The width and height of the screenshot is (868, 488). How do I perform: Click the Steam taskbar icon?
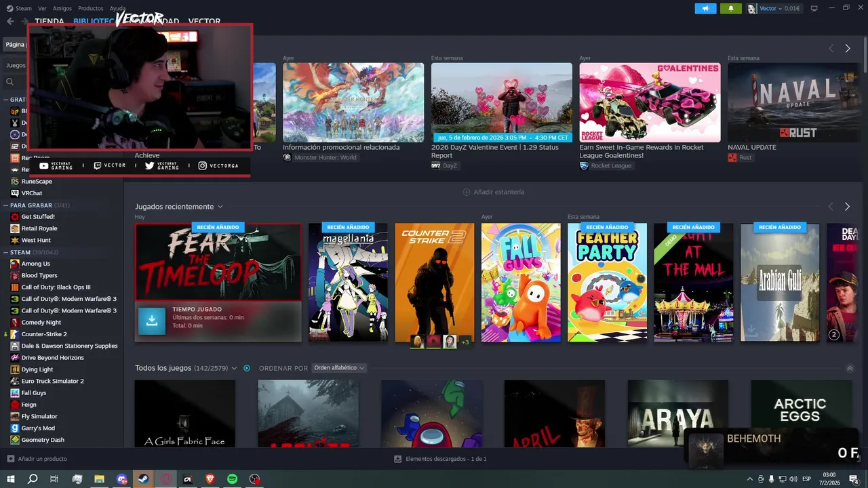143,479
